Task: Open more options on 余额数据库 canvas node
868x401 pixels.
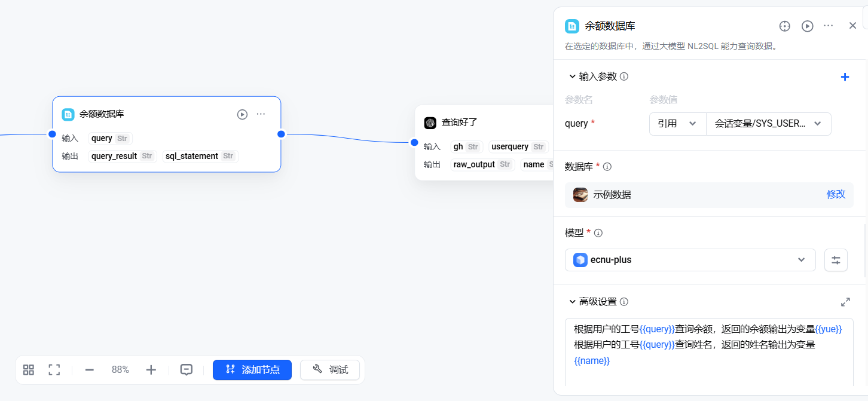Action: point(261,114)
